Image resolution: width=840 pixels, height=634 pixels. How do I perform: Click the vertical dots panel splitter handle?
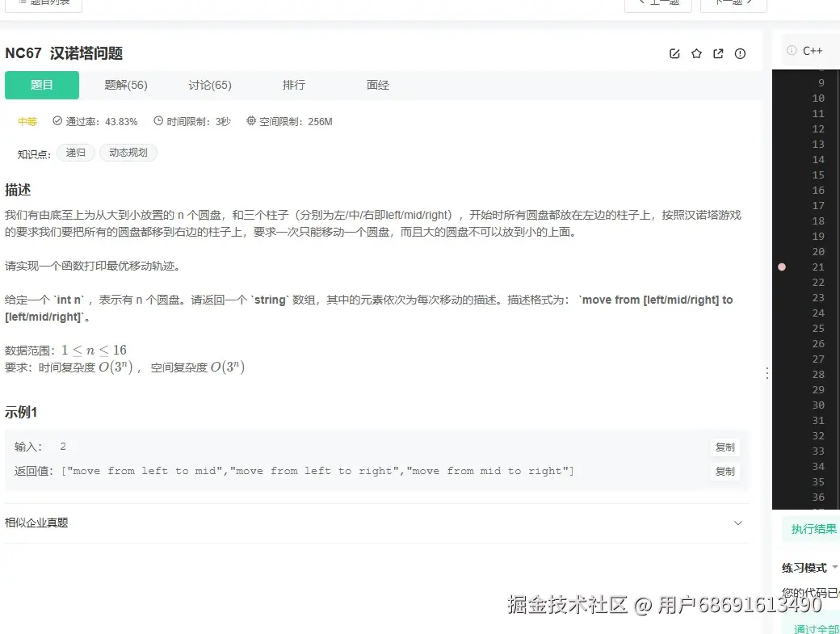pyautogui.click(x=766, y=372)
